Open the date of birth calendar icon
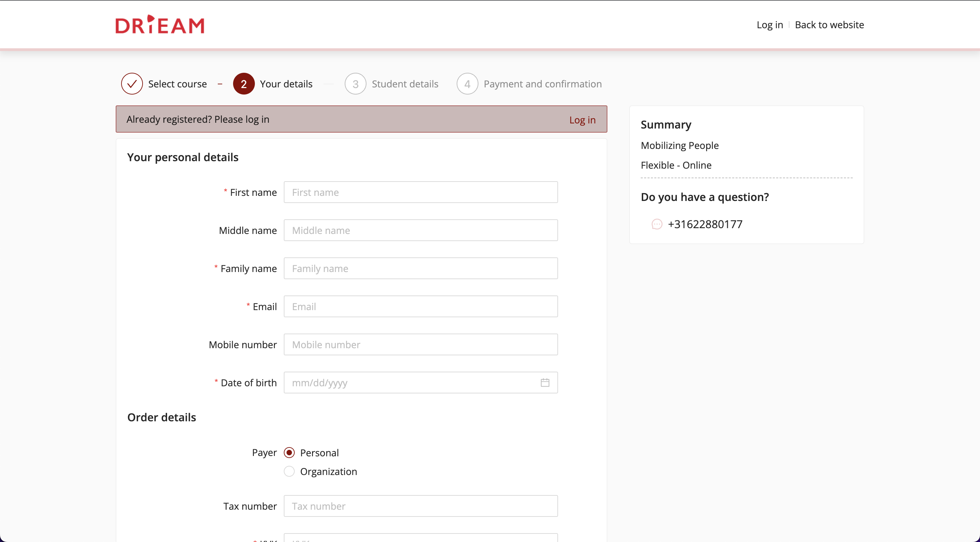 click(x=545, y=383)
